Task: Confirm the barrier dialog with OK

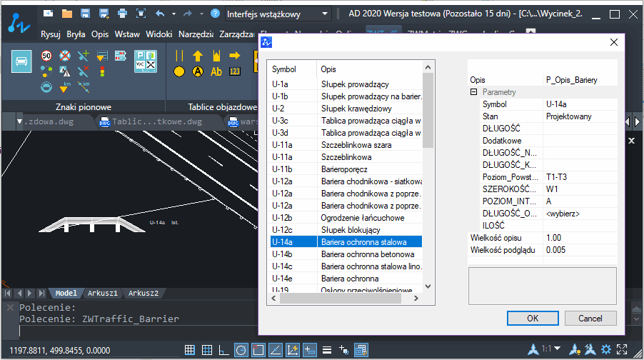Action: (533, 319)
